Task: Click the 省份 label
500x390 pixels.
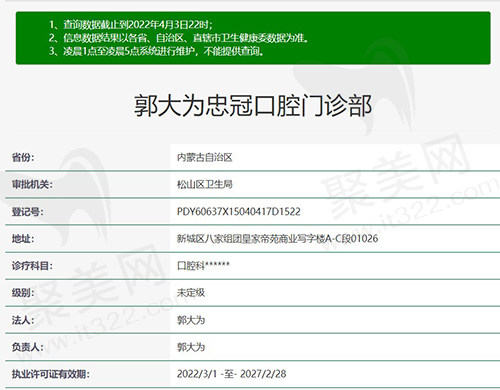Action: 23,157
